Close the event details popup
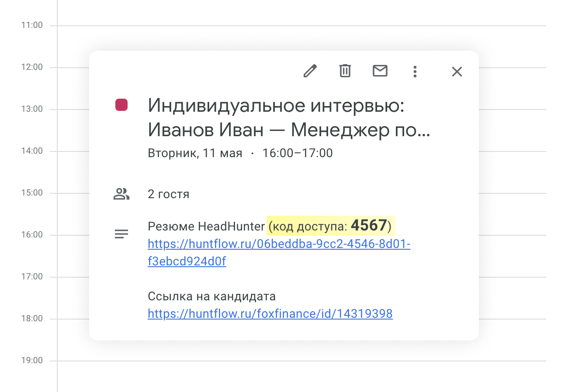Image resolution: width=568 pixels, height=392 pixels. pyautogui.click(x=457, y=72)
